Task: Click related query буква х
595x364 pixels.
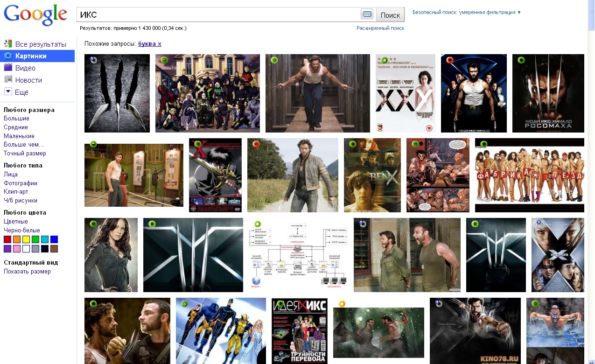Action: (150, 44)
